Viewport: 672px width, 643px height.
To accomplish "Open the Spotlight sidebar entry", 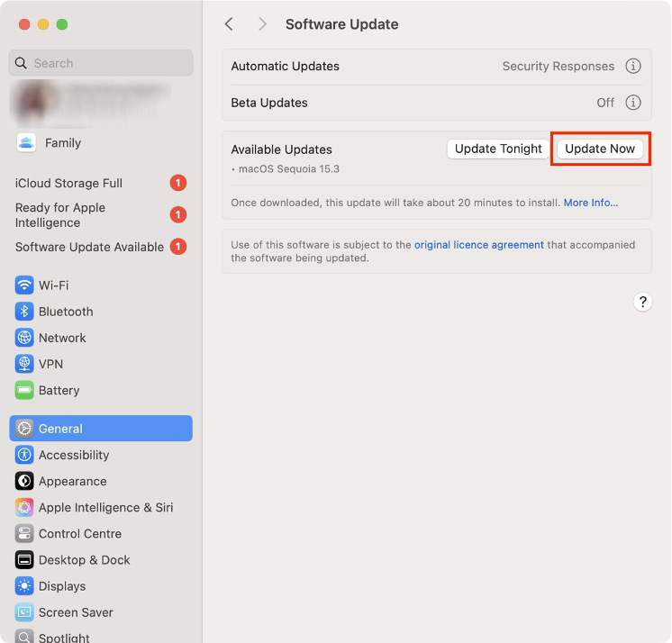I will point(101,637).
